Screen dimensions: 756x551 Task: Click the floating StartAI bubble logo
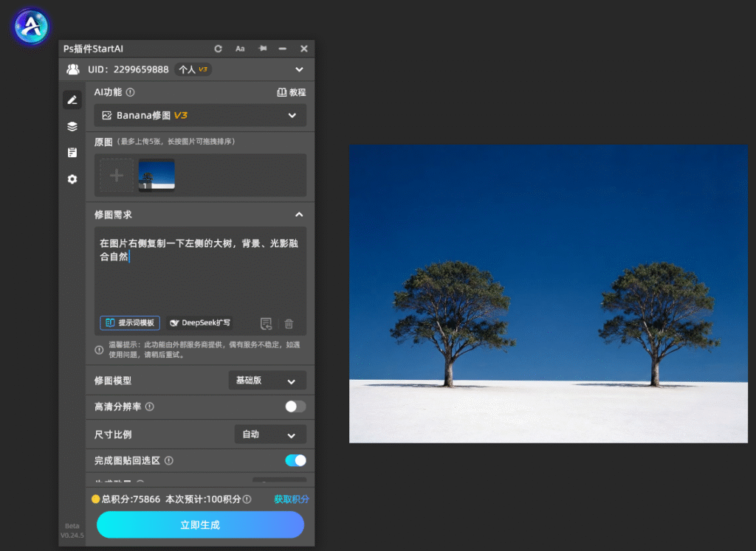[x=31, y=27]
